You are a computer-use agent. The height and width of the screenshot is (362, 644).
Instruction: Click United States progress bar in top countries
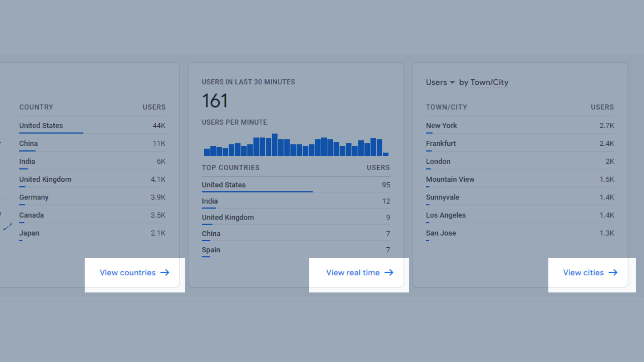[x=257, y=192]
